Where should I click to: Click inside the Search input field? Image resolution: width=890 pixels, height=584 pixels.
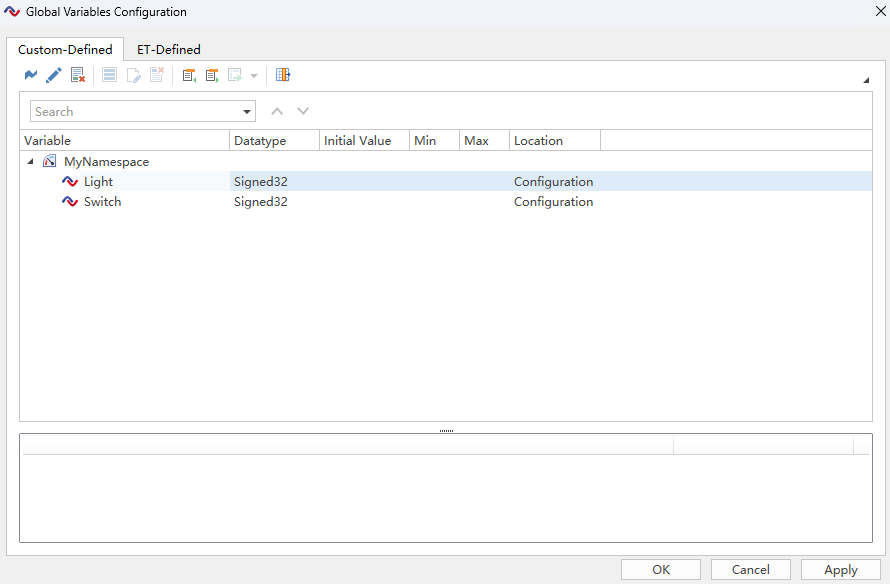(135, 112)
